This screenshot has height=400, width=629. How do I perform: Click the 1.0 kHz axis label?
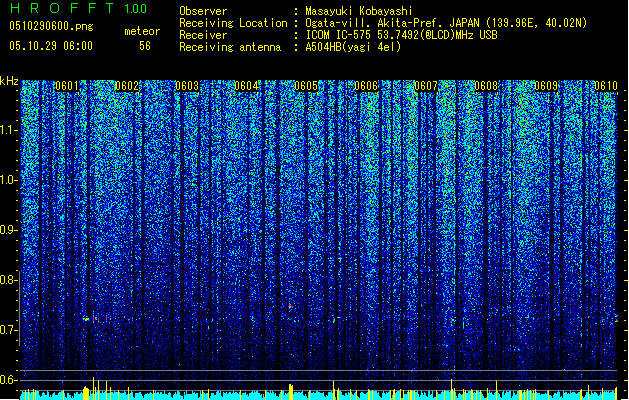[x=9, y=180]
